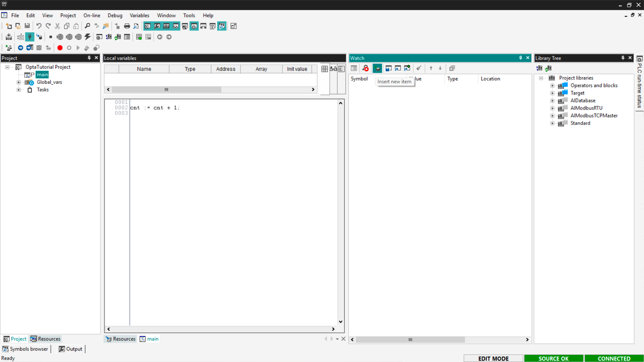
Task: Expand the Global_vars tree node
Action: (x=19, y=82)
